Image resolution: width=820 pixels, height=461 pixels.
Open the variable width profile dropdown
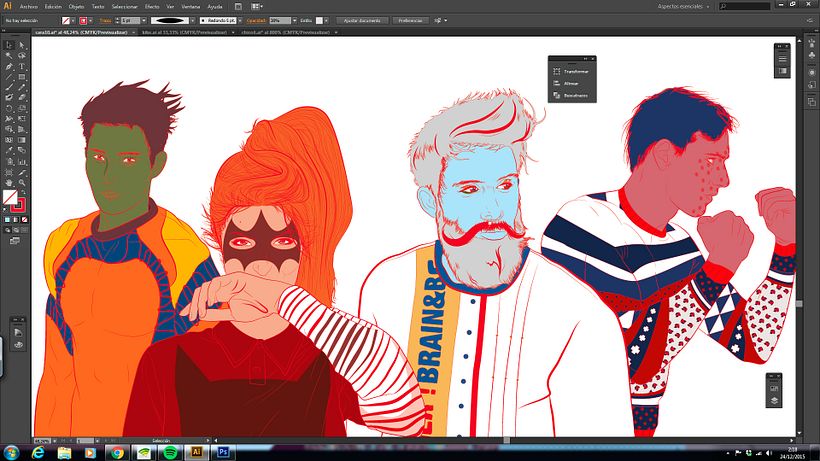click(x=192, y=20)
